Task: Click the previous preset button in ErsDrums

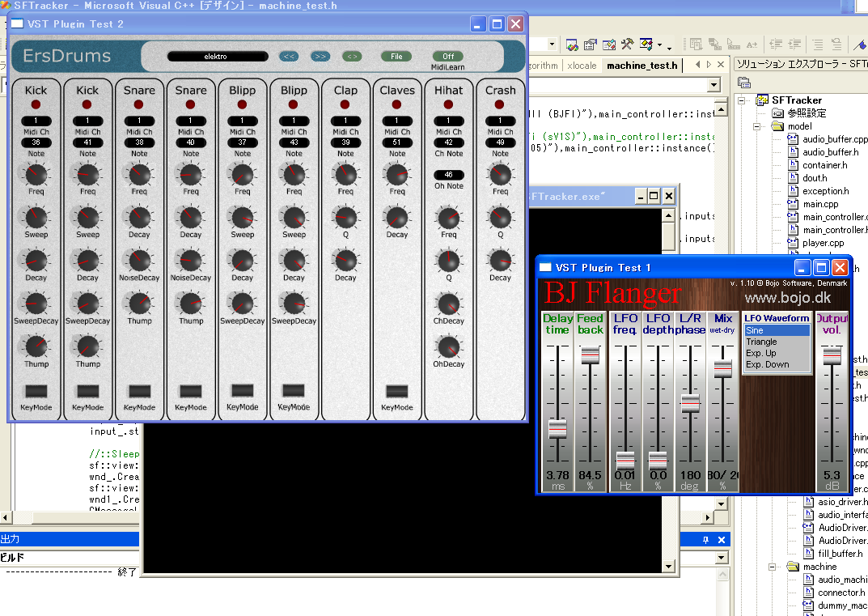Action: click(x=289, y=57)
